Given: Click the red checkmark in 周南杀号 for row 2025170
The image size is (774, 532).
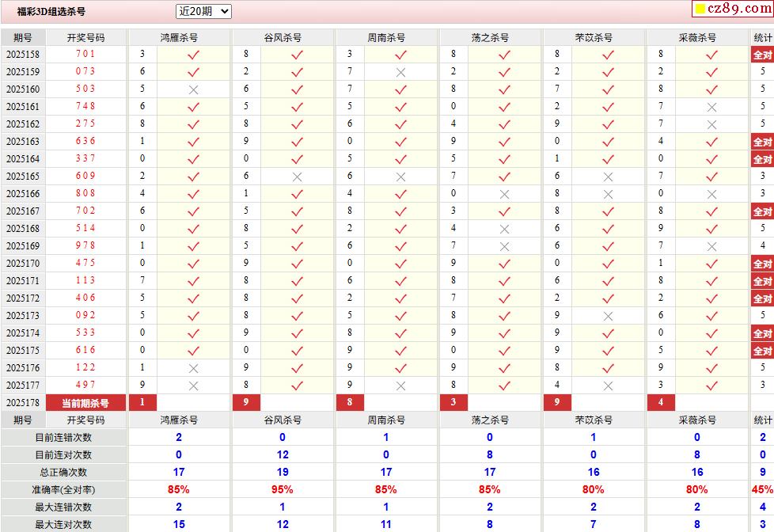Looking at the screenshot, I should 400,264.
